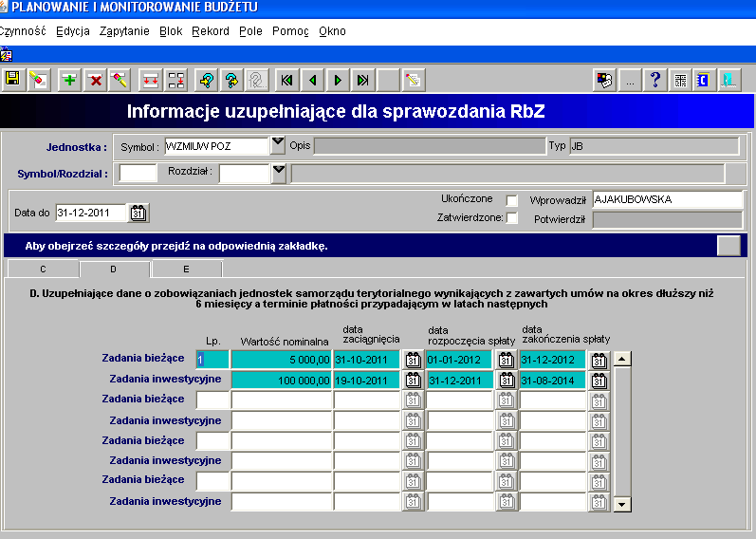
Task: Click the Jednostka Symbol field WZMIUW POZ
Action: (x=216, y=146)
